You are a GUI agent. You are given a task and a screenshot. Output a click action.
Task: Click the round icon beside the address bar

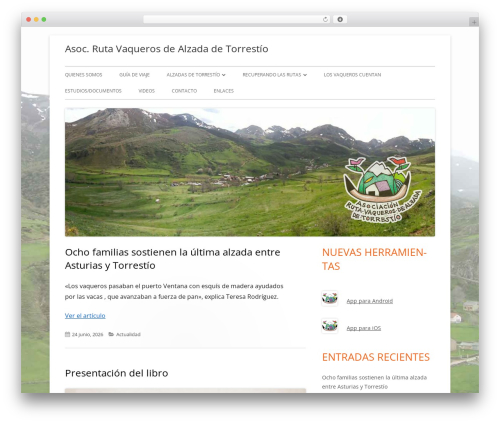coord(340,20)
